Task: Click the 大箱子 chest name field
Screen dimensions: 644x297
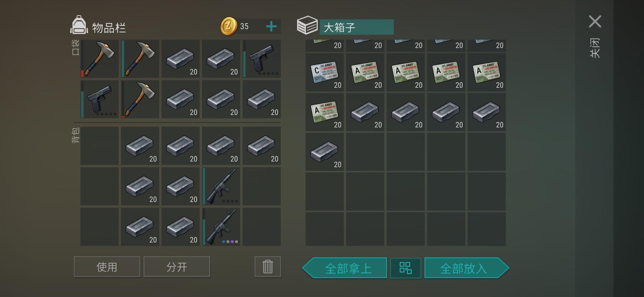Action: (357, 27)
